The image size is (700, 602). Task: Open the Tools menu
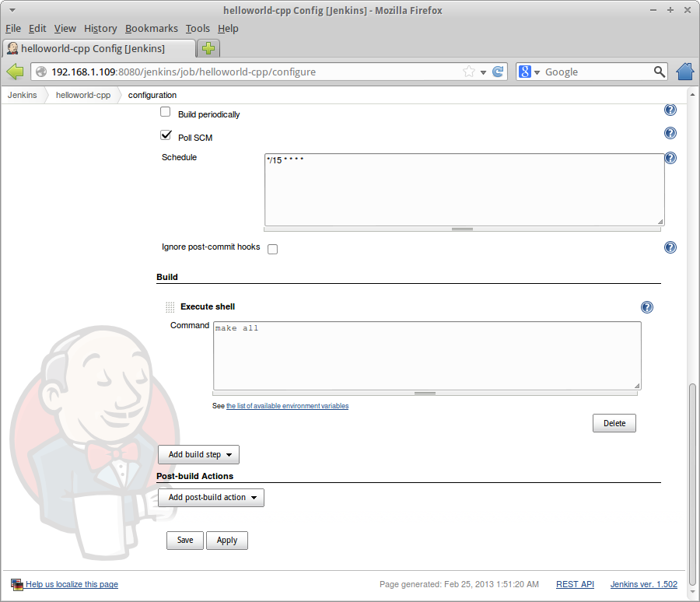click(x=198, y=29)
